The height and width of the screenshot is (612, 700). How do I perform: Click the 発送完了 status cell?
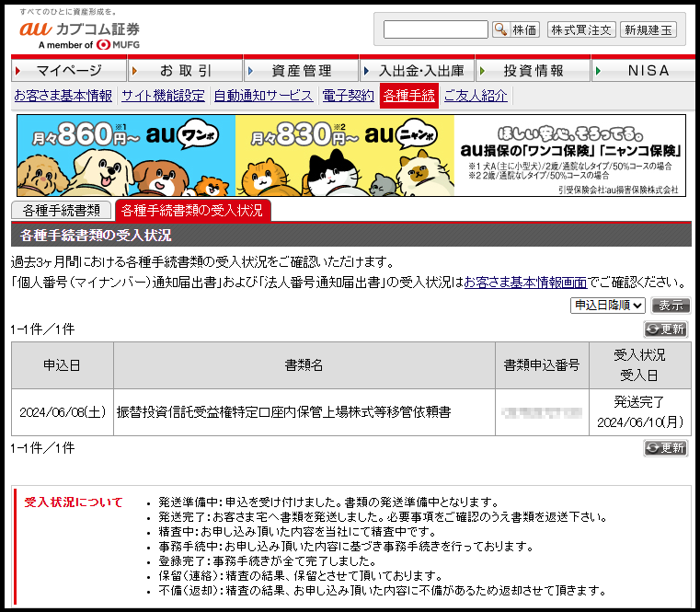pyautogui.click(x=639, y=412)
